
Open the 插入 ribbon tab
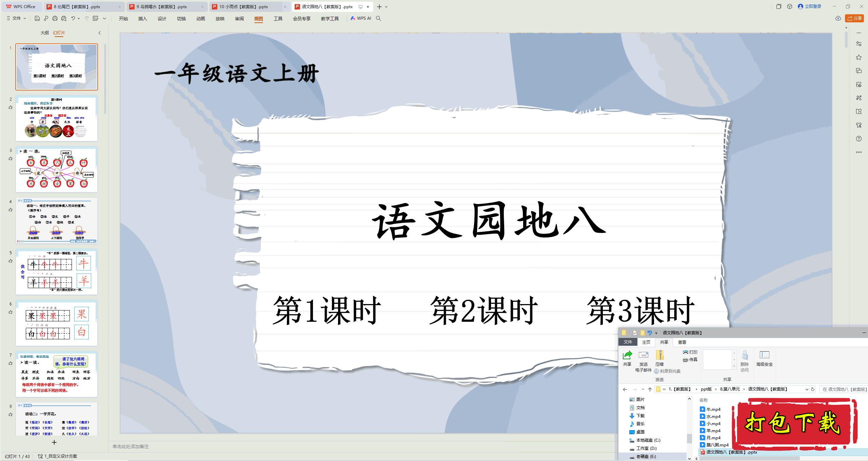143,19
